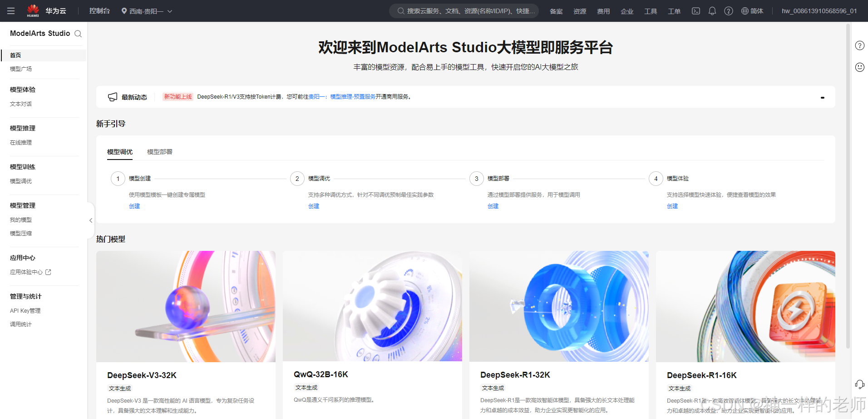Click the ModelArts Studio sidebar title
Viewport: 868px width, 419px height.
40,34
